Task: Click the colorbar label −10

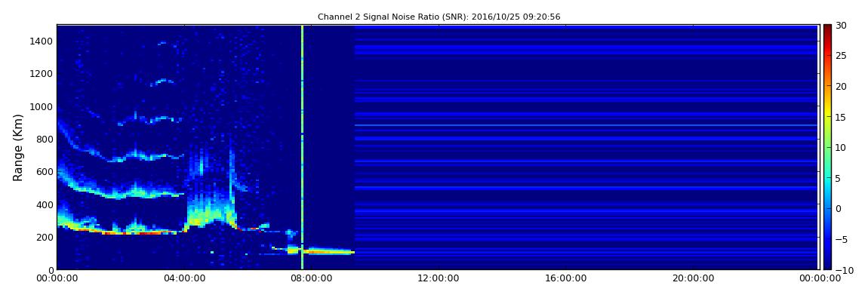Action: 842,270
